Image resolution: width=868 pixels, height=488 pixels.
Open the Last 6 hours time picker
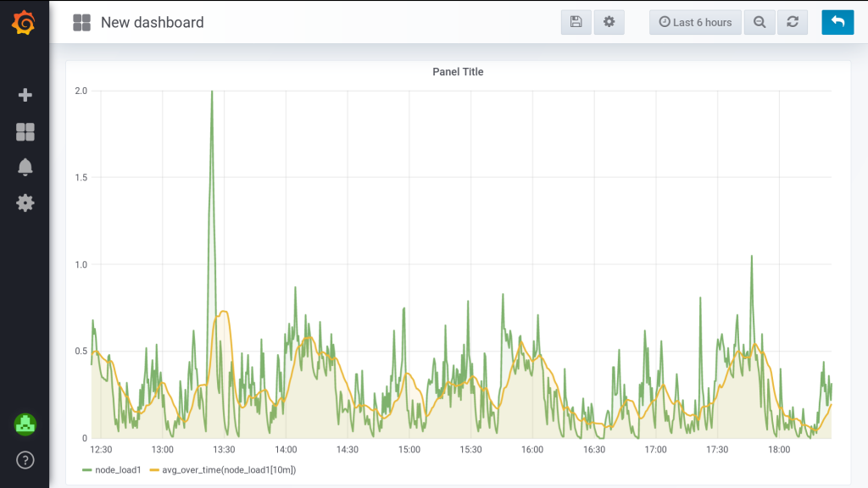(695, 22)
